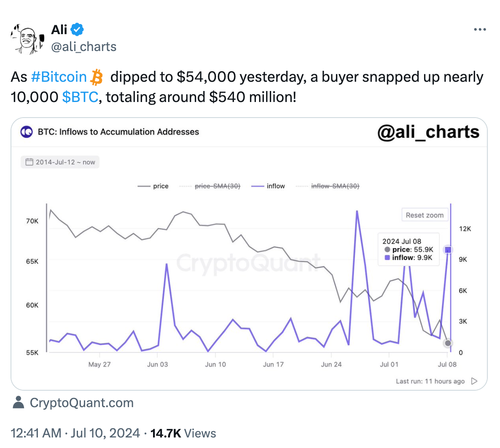Viewport: 500px width, 448px height.
Task: Click the CryptoQuant logo icon on the chart header
Action: click(x=26, y=131)
